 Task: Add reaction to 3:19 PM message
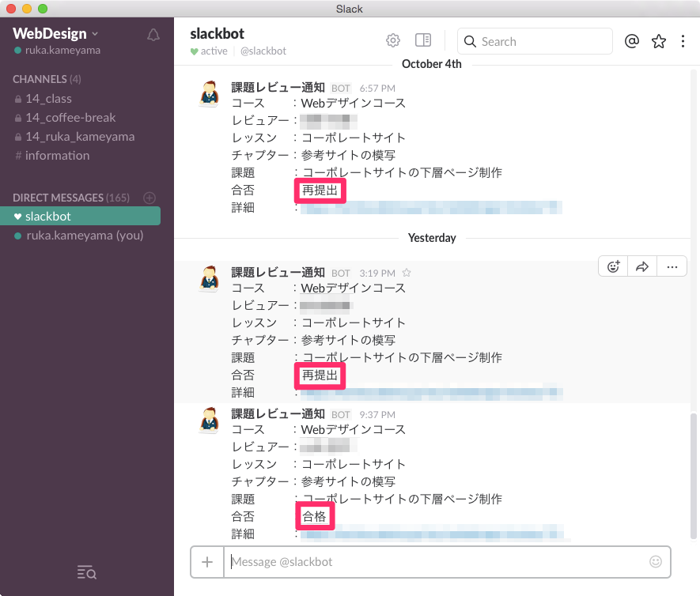[614, 266]
